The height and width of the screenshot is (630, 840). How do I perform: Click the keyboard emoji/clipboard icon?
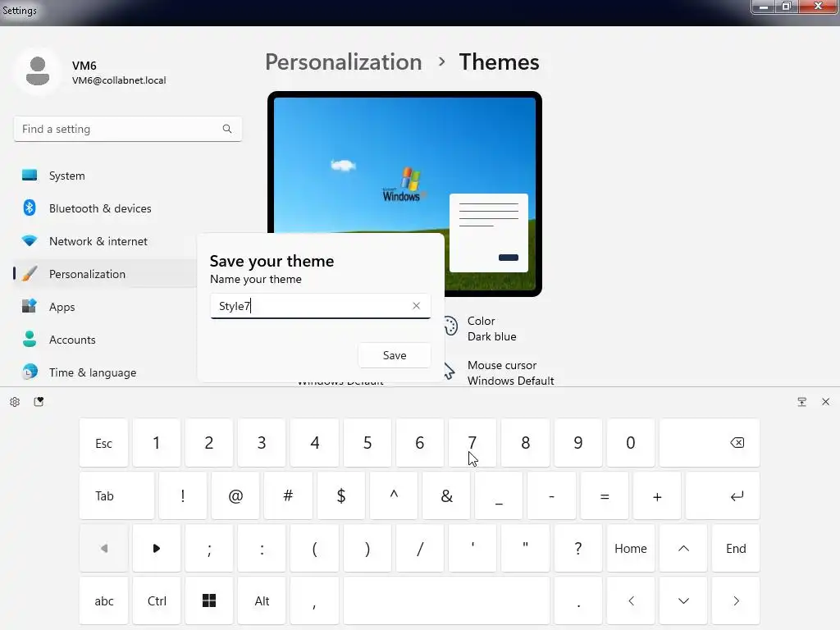39,402
